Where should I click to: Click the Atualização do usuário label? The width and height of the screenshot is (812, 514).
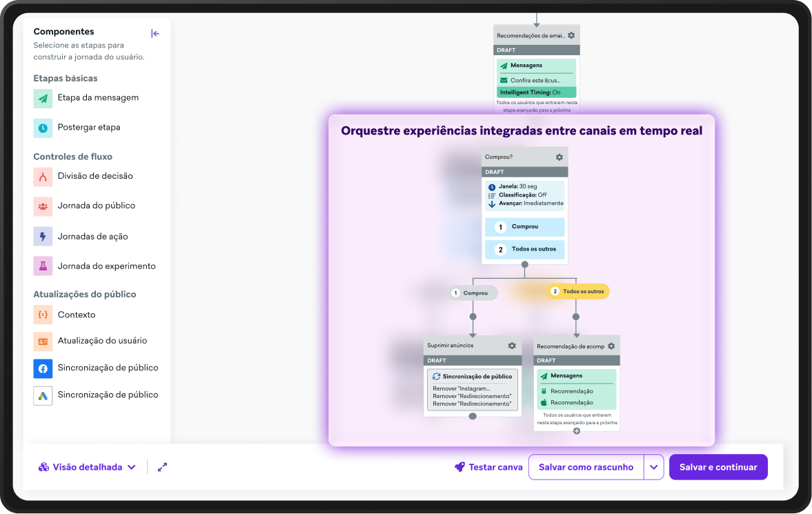point(102,340)
